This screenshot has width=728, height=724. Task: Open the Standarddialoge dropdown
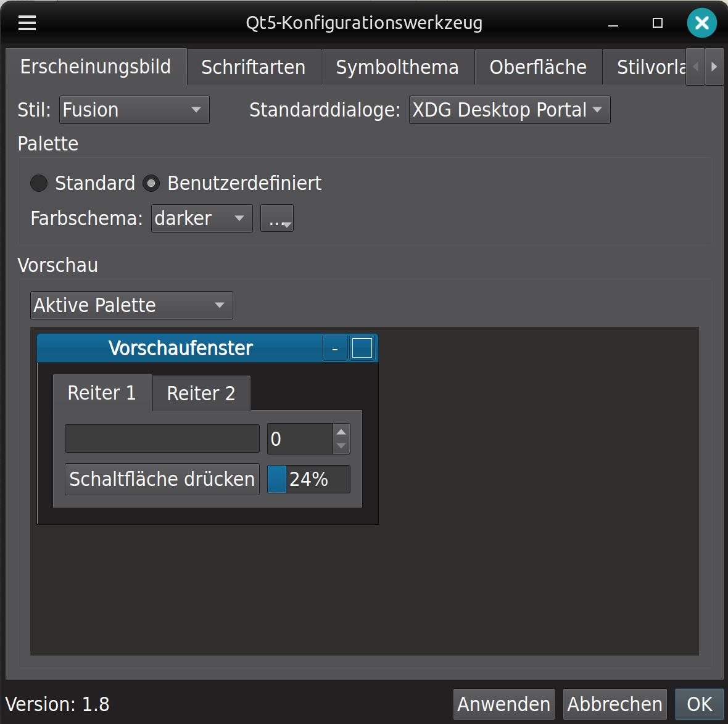point(509,110)
